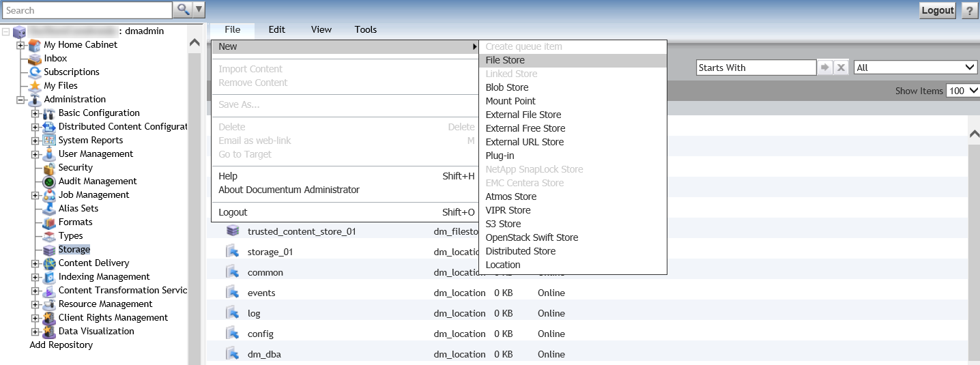Viewport: 980px width, 365px height.
Task: Click the Audit Management icon
Action: tap(49, 181)
